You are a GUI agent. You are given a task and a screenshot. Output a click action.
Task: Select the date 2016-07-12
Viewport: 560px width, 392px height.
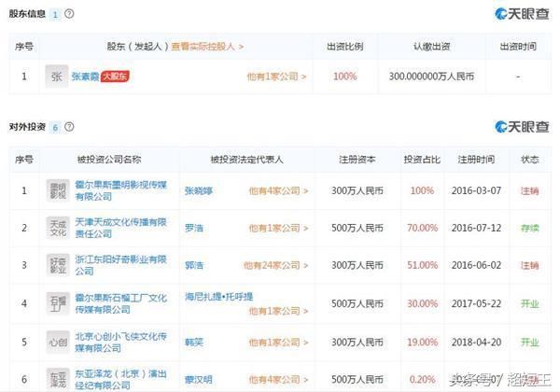[476, 228]
